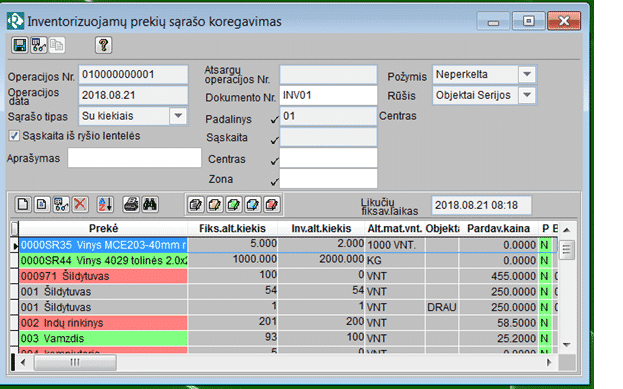Click the green edit-pages icon

pos(234,205)
